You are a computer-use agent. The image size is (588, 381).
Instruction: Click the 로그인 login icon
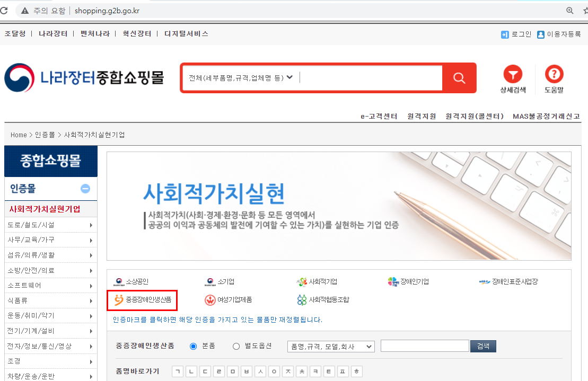(505, 34)
